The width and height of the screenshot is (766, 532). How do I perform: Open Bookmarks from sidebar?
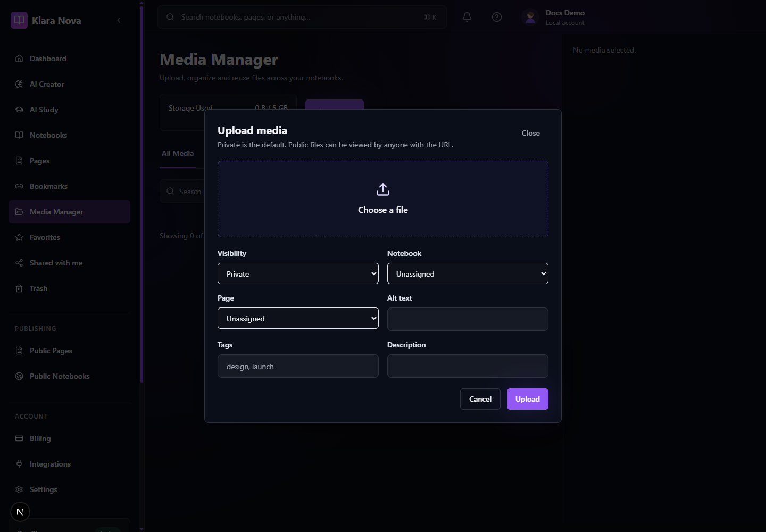click(x=69, y=186)
